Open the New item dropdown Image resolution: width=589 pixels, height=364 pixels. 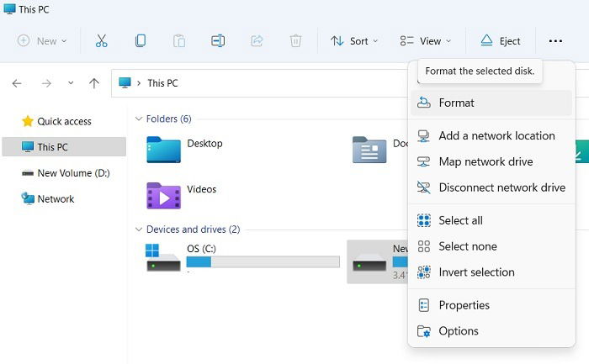pyautogui.click(x=42, y=40)
